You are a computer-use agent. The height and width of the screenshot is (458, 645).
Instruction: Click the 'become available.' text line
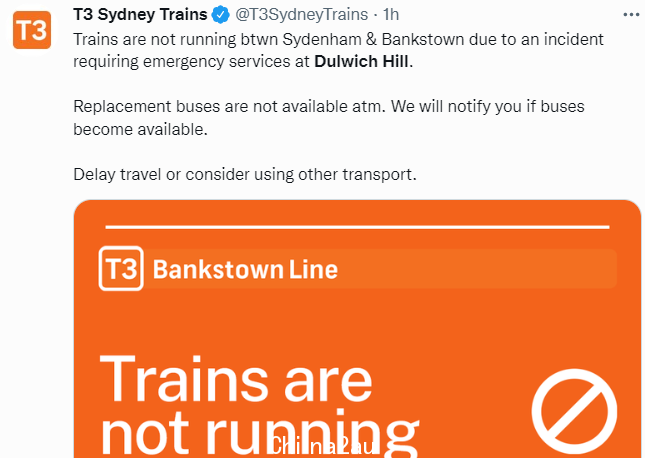(x=140, y=129)
